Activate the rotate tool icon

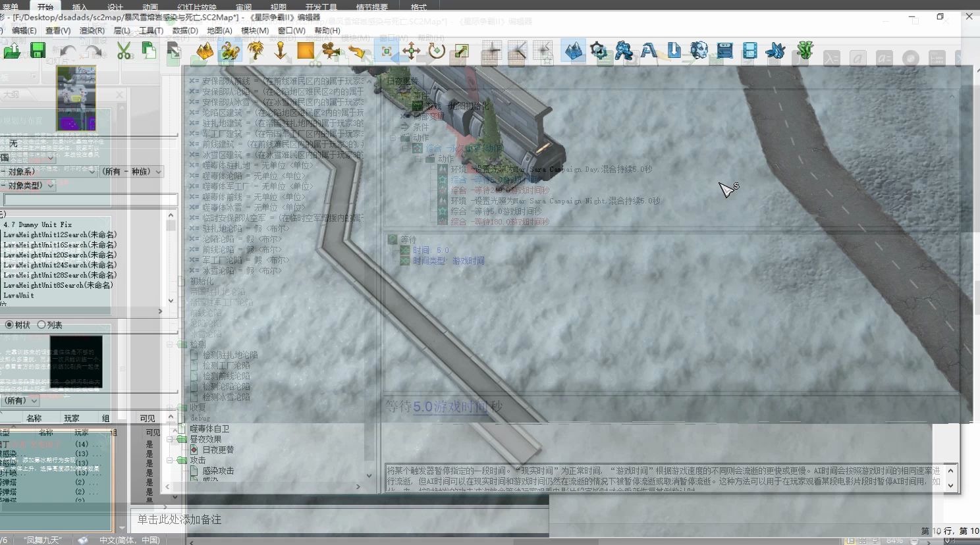coord(437,51)
